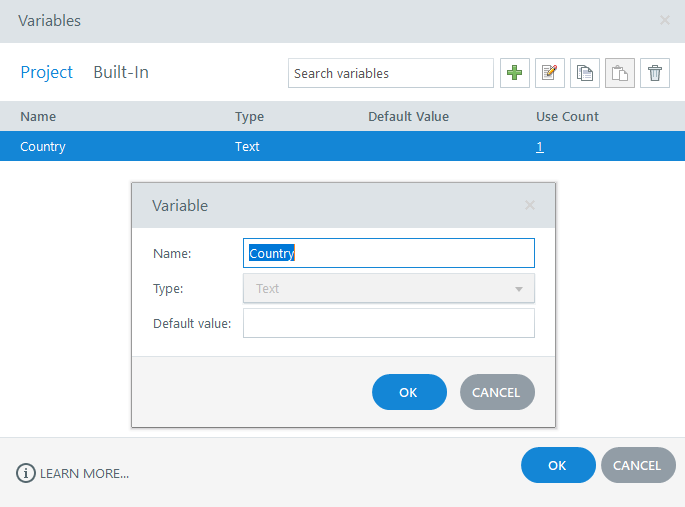Click the trash can delete icon
The height and width of the screenshot is (507, 685).
pyautogui.click(x=655, y=73)
